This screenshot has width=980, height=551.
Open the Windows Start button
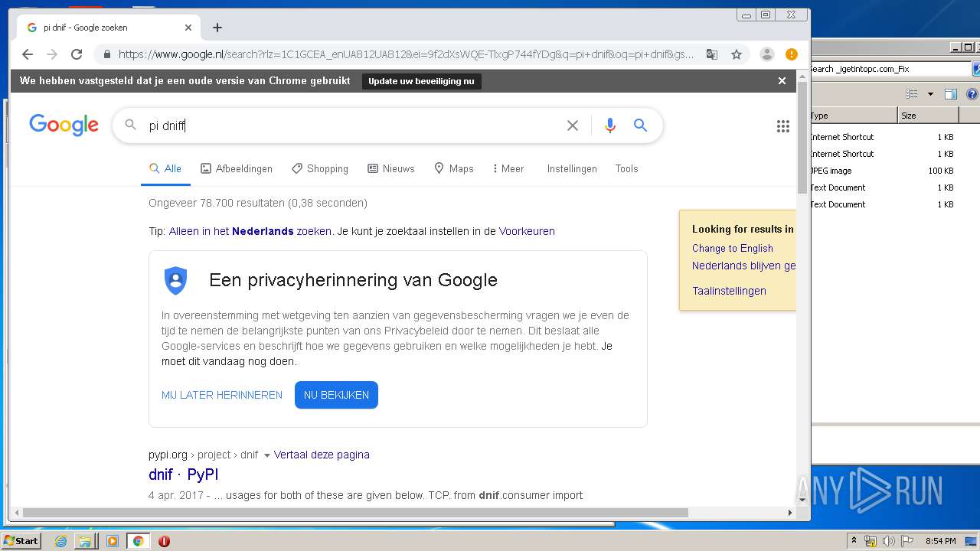pyautogui.click(x=21, y=540)
